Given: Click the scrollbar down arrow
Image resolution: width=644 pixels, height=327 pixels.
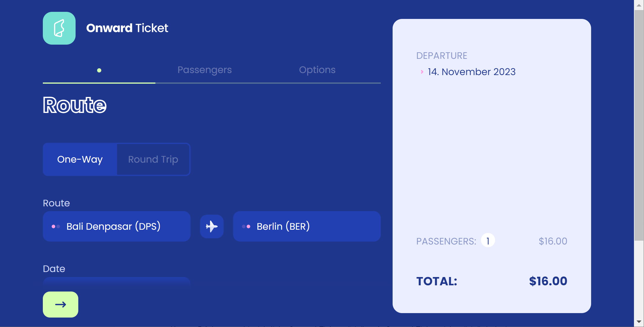Looking at the screenshot, I should pyautogui.click(x=639, y=322).
